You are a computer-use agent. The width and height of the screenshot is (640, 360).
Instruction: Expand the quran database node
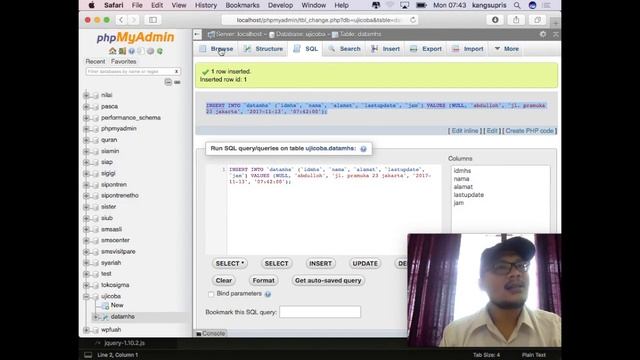click(86, 140)
